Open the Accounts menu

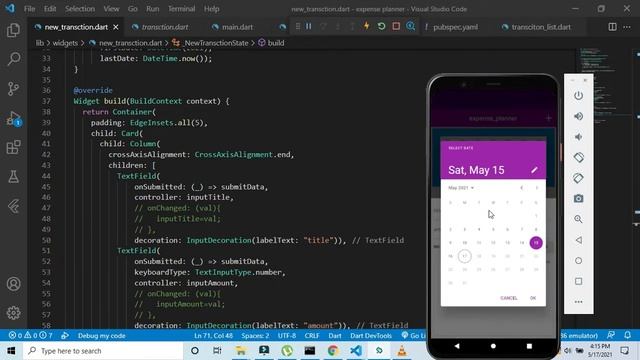(x=13, y=284)
